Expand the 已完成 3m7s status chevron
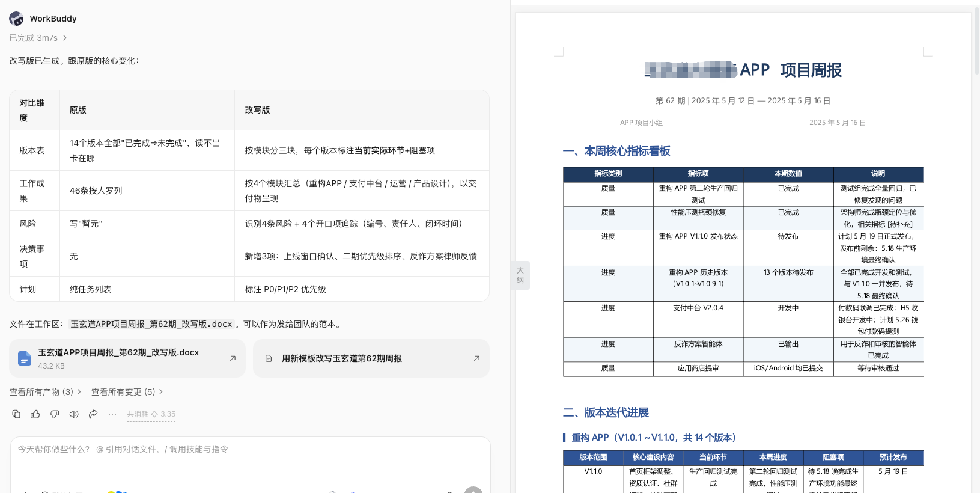The image size is (980, 493). coord(65,38)
